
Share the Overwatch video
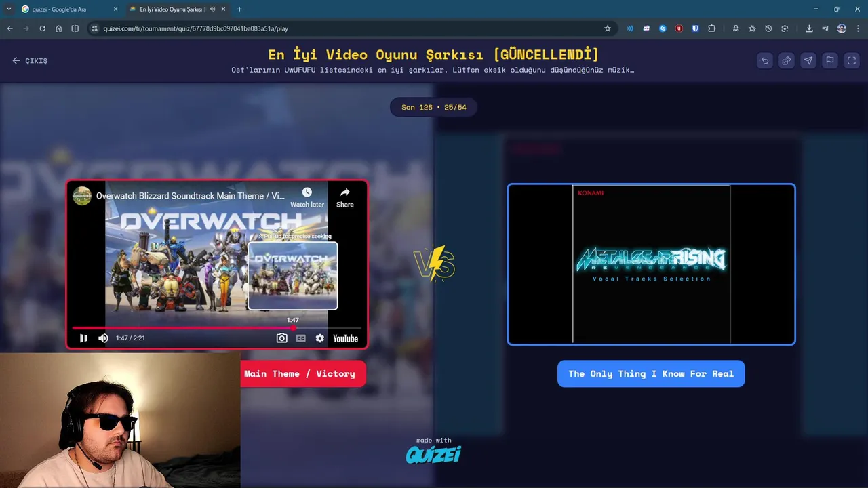[x=344, y=197]
